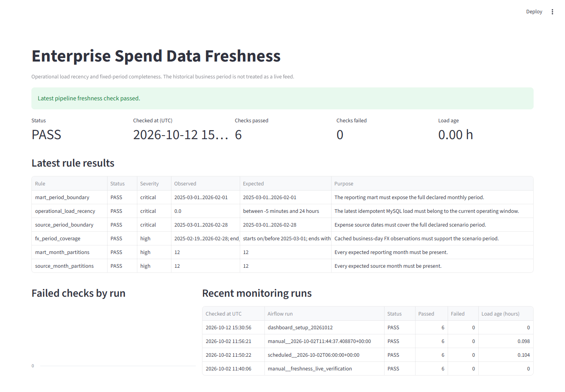
Task: Select the fx_period_coverage rule cell
Action: (69, 238)
